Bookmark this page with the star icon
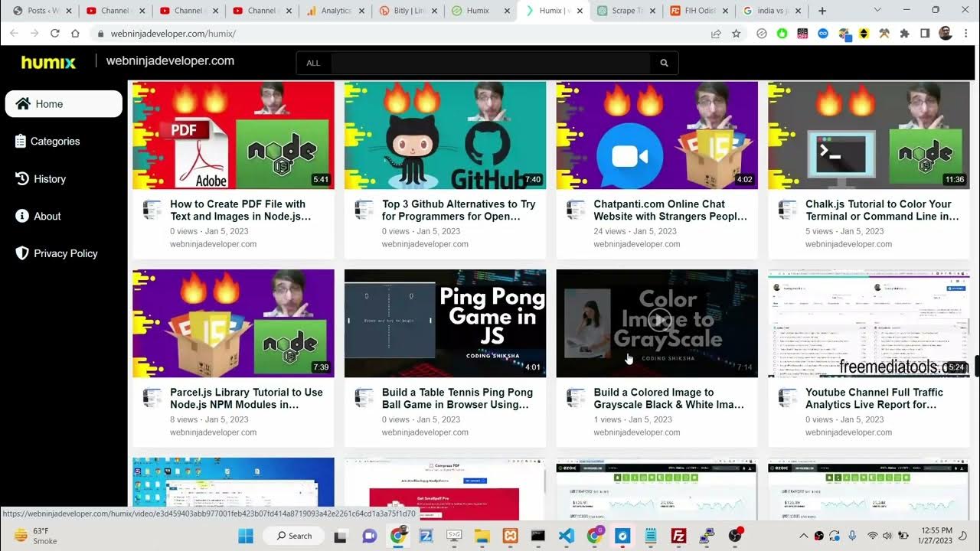The width and height of the screenshot is (980, 551). pos(736,34)
